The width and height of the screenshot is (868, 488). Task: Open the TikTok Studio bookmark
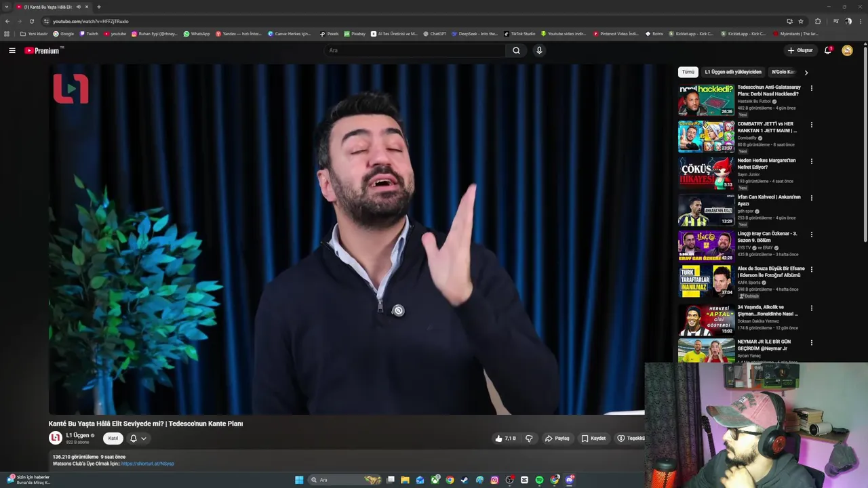519,33
